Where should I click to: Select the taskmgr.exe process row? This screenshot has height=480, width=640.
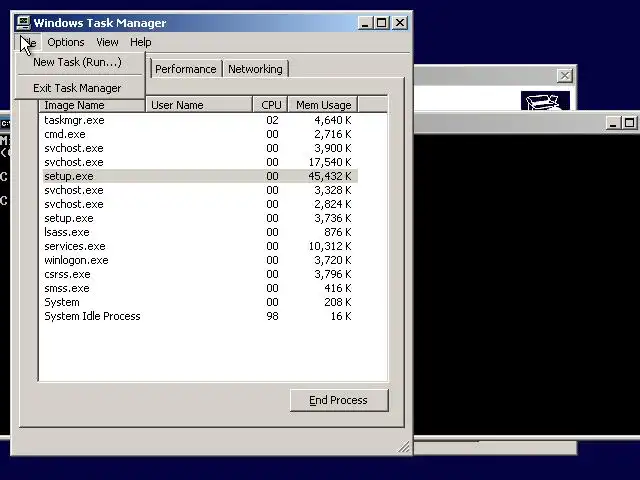coord(200,120)
